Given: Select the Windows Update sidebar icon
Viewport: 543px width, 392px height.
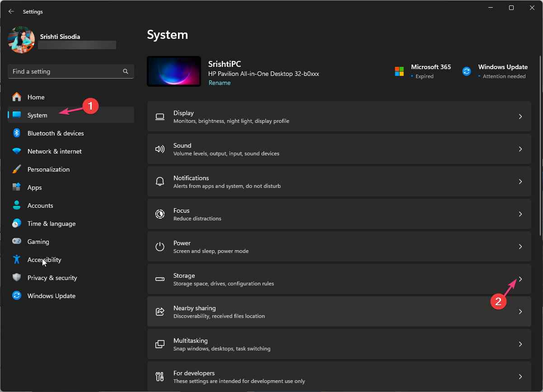Looking at the screenshot, I should coord(17,296).
